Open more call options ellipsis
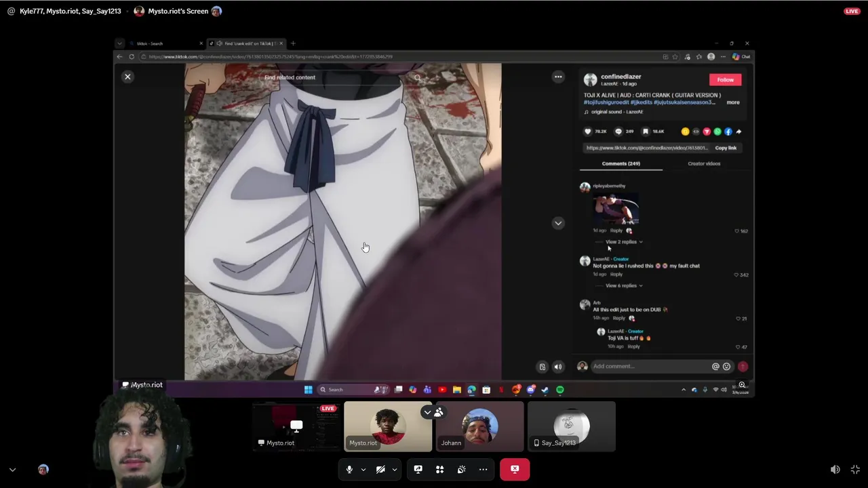Image resolution: width=868 pixels, height=488 pixels. click(483, 469)
